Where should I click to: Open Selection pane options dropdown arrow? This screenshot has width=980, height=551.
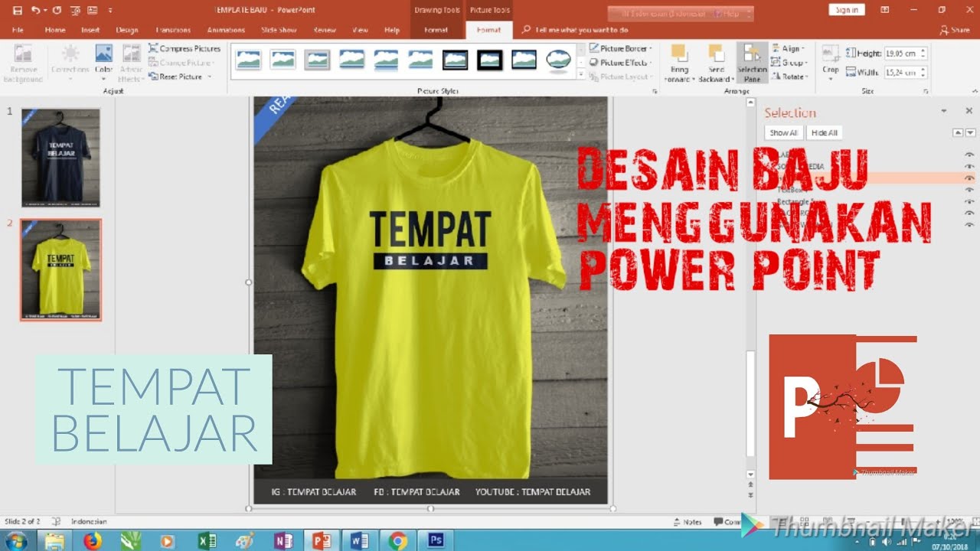(944, 111)
